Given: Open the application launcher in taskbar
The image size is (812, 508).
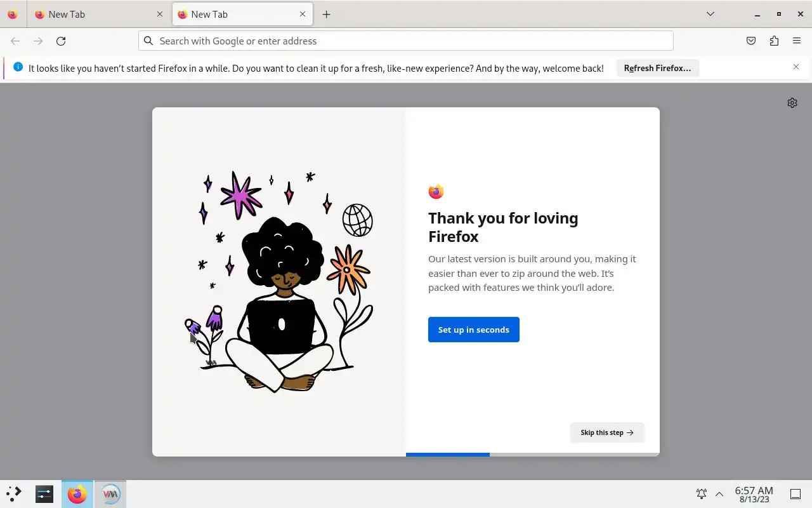Looking at the screenshot, I should click(x=14, y=493).
